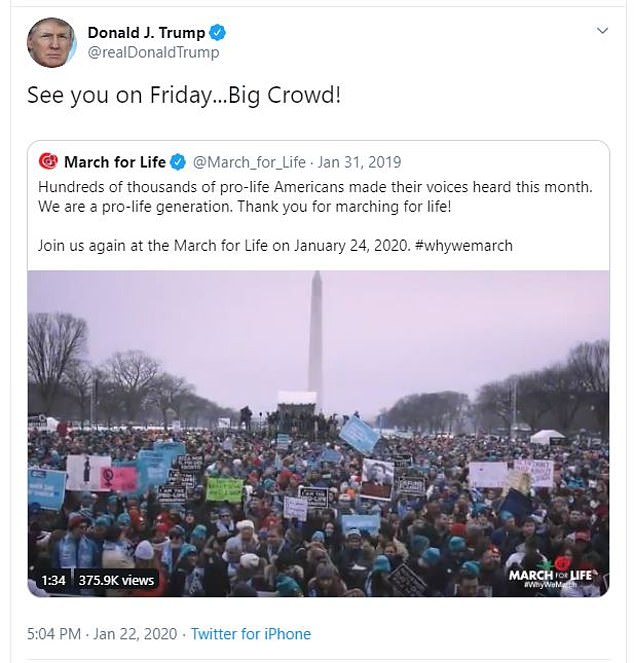
Task: Click the verified badge beside March for Life
Action: coord(178,162)
